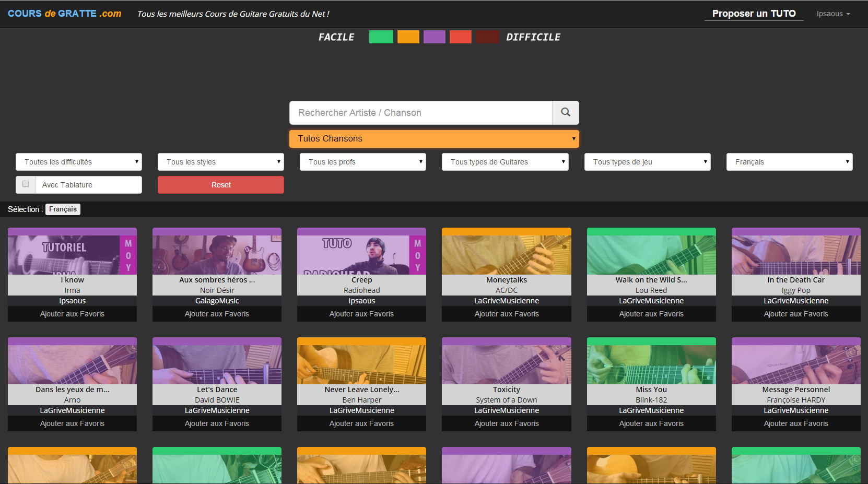Tick the Avec Tablature checkbox

[x=26, y=184]
